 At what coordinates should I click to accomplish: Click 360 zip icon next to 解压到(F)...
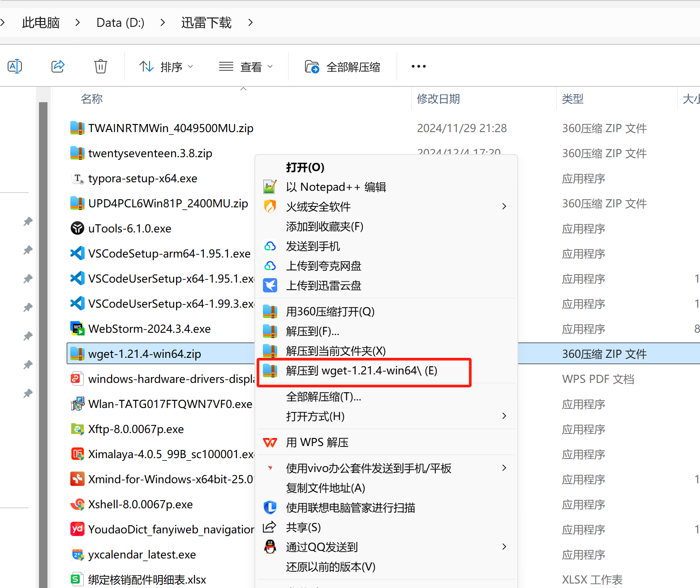coord(270,331)
